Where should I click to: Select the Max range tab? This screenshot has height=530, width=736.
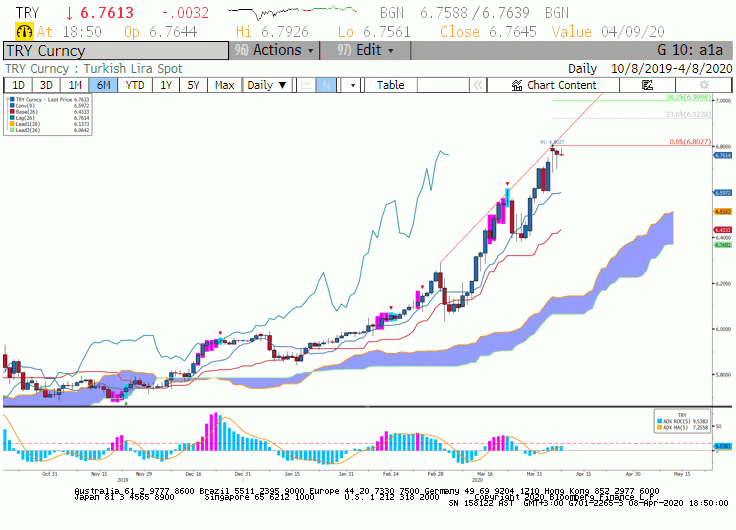click(x=224, y=85)
